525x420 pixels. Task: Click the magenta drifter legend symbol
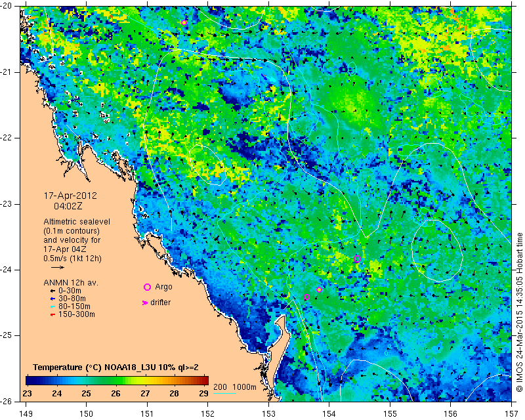(145, 303)
